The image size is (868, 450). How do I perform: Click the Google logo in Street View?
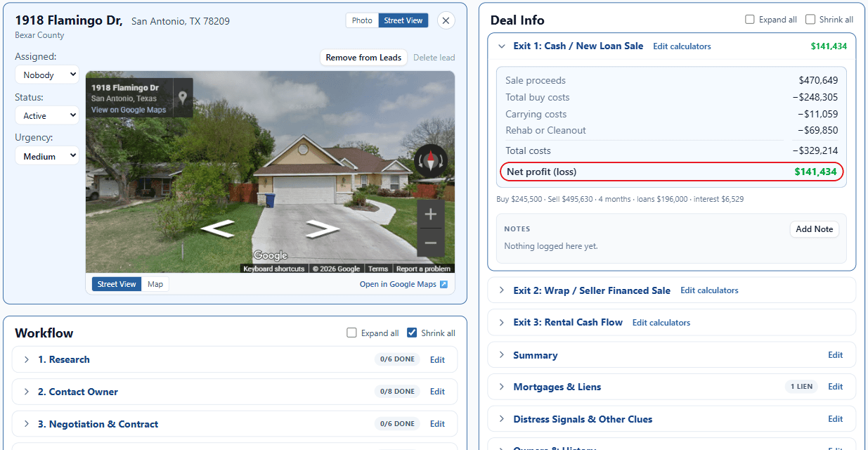[x=271, y=255]
